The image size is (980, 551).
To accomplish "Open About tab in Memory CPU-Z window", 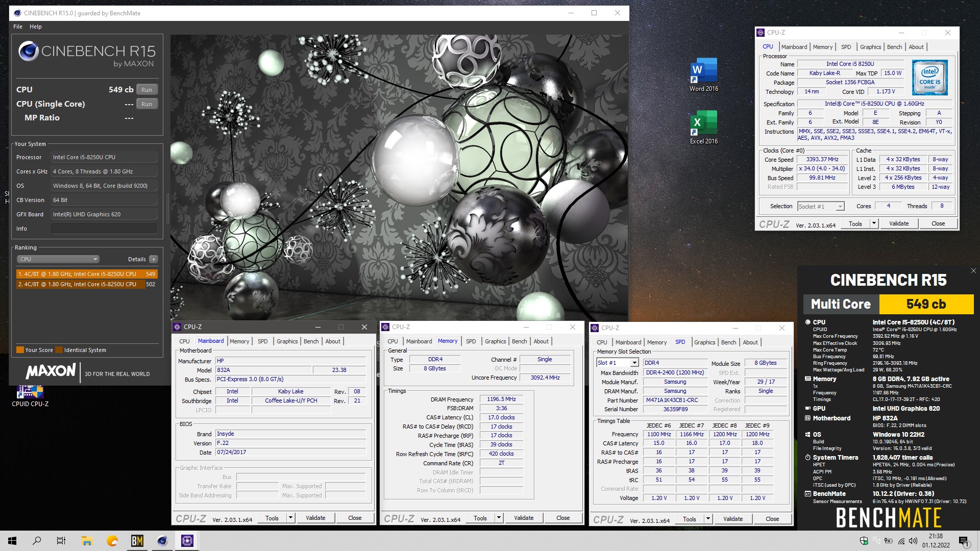I will (x=541, y=341).
